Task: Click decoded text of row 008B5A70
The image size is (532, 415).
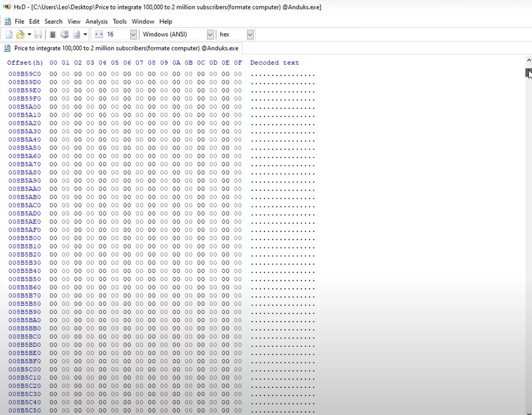Action: coord(283,164)
